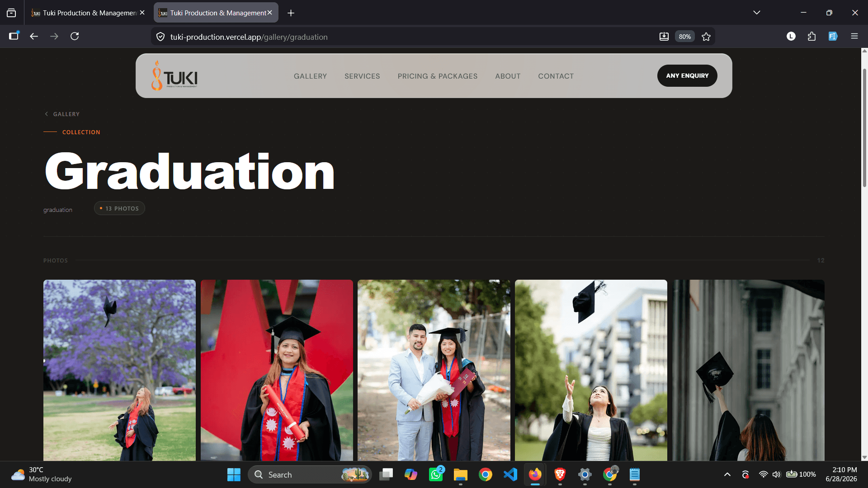Open the weather widget showing 30°C
The width and height of the screenshot is (868, 488).
point(42,474)
